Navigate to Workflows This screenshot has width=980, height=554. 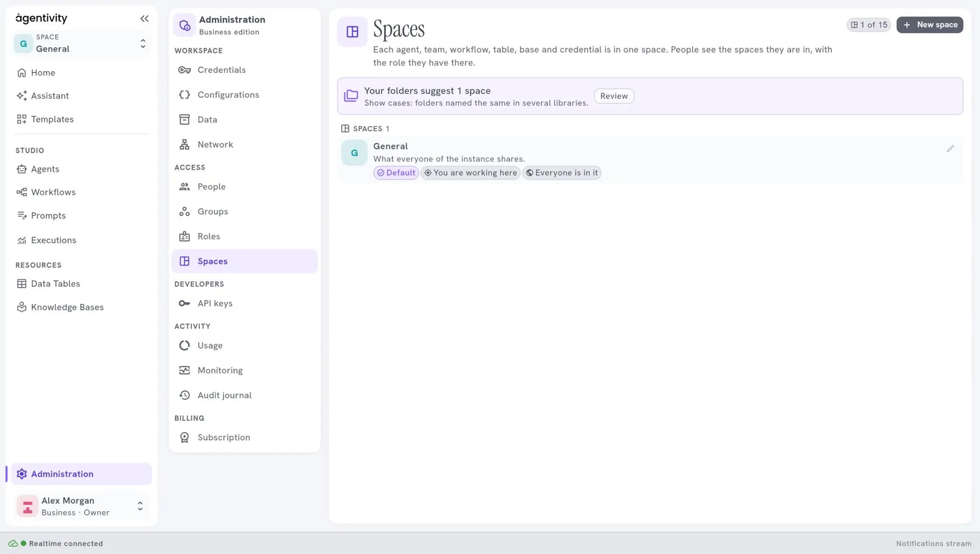coord(81,192)
